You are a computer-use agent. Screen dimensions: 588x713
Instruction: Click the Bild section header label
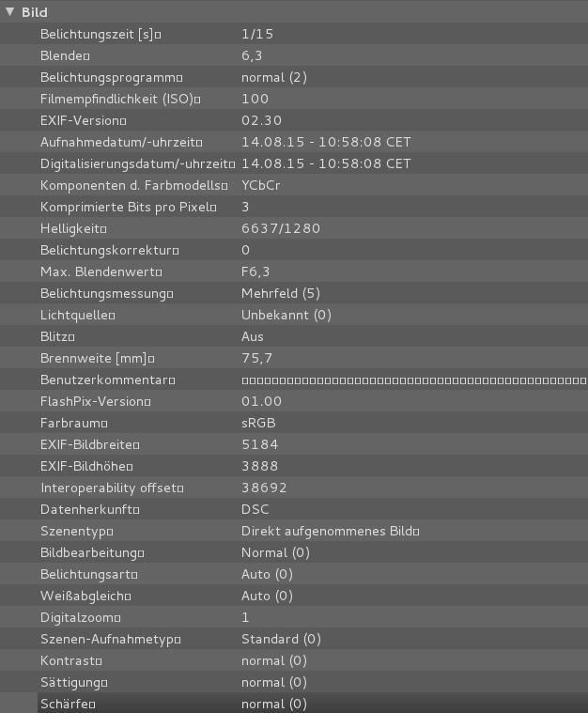[35, 12]
